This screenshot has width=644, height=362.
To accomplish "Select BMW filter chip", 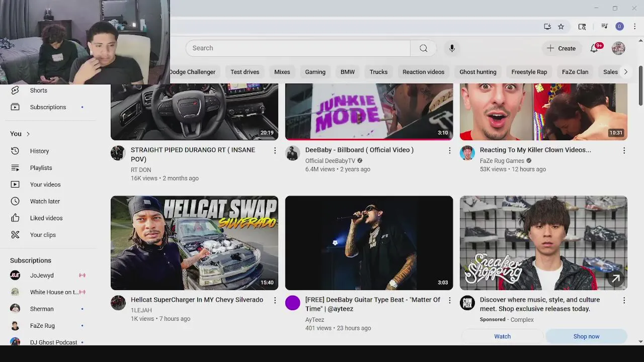I will coord(348,72).
